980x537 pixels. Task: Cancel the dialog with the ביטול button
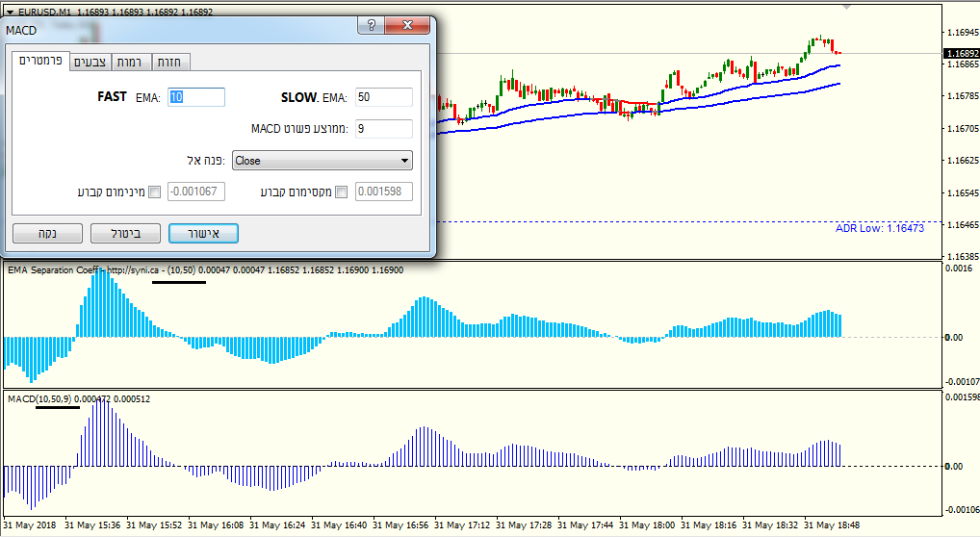click(x=125, y=233)
